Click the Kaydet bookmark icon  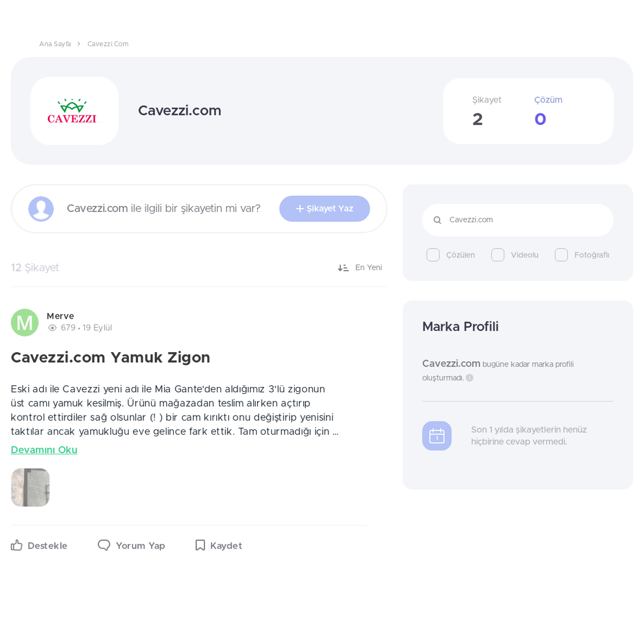(x=200, y=545)
